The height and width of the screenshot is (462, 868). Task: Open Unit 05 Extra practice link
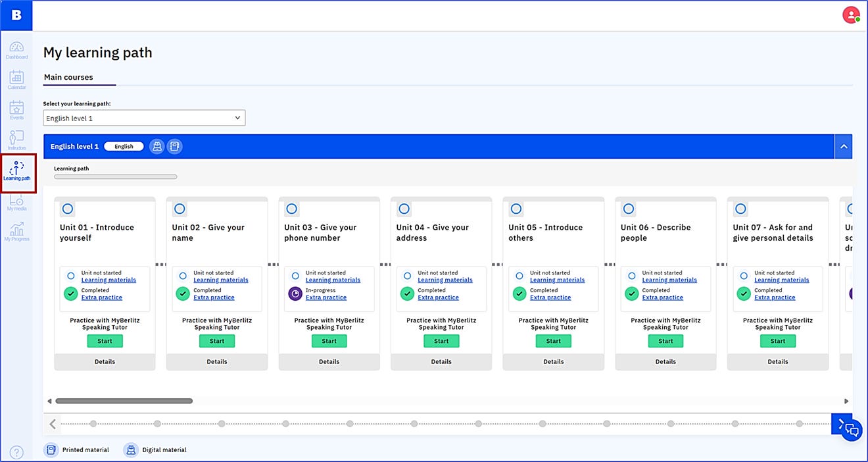(550, 297)
